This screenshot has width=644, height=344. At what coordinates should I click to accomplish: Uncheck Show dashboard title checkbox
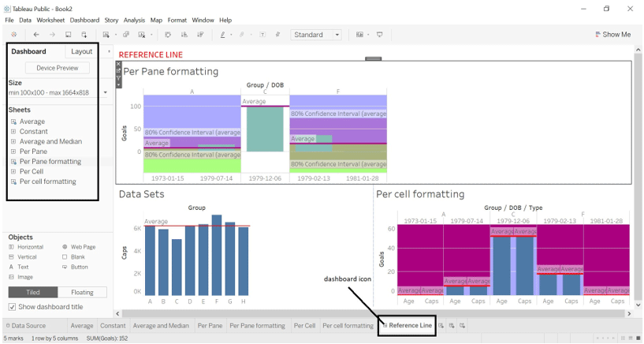(12, 307)
